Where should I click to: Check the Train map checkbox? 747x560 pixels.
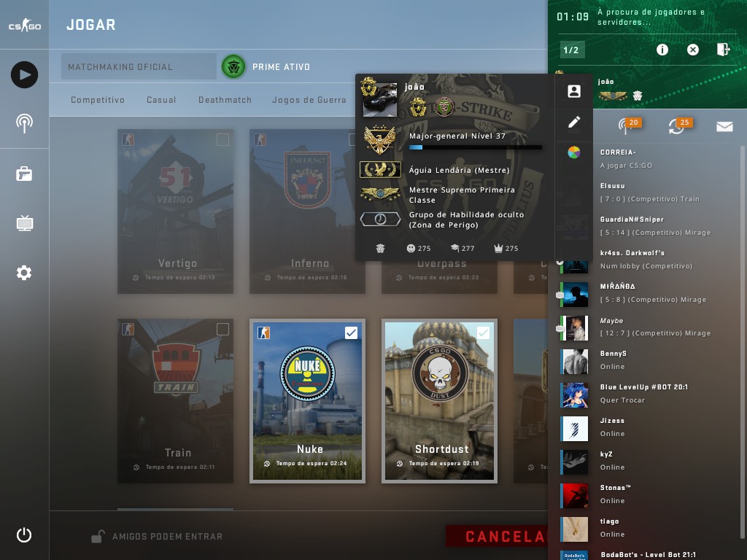point(222,329)
